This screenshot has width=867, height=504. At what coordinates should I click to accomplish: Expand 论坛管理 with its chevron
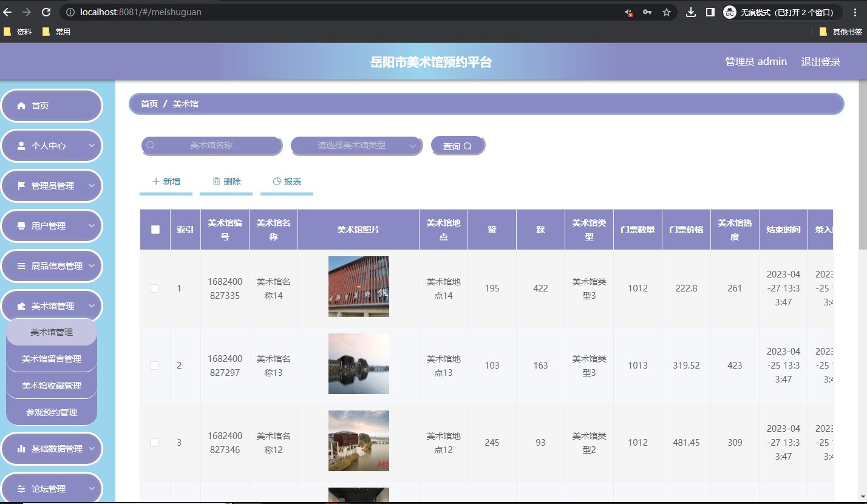pyautogui.click(x=92, y=489)
